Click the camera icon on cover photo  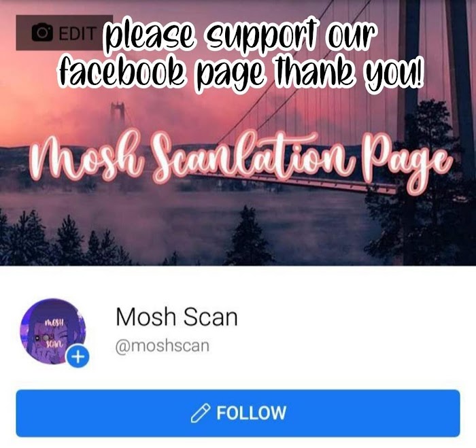tap(42, 33)
